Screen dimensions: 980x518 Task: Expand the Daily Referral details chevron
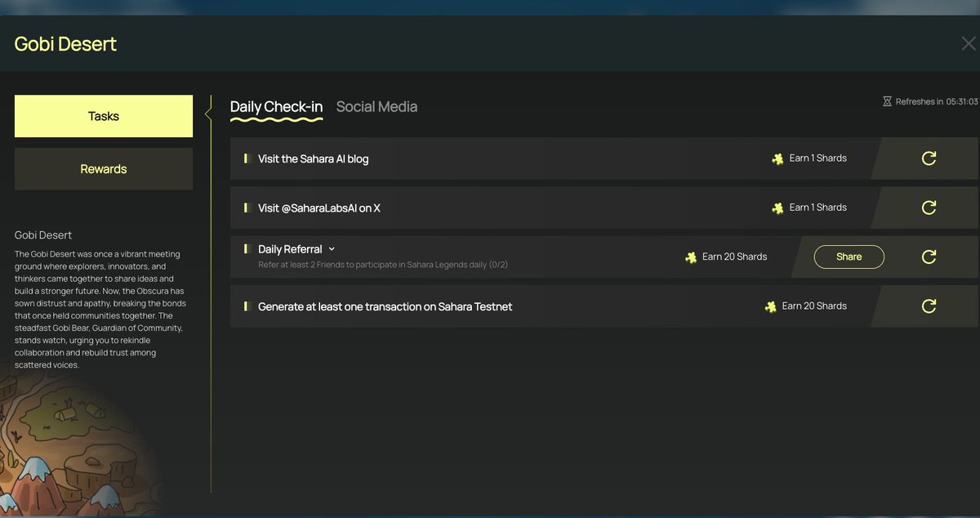[332, 249]
